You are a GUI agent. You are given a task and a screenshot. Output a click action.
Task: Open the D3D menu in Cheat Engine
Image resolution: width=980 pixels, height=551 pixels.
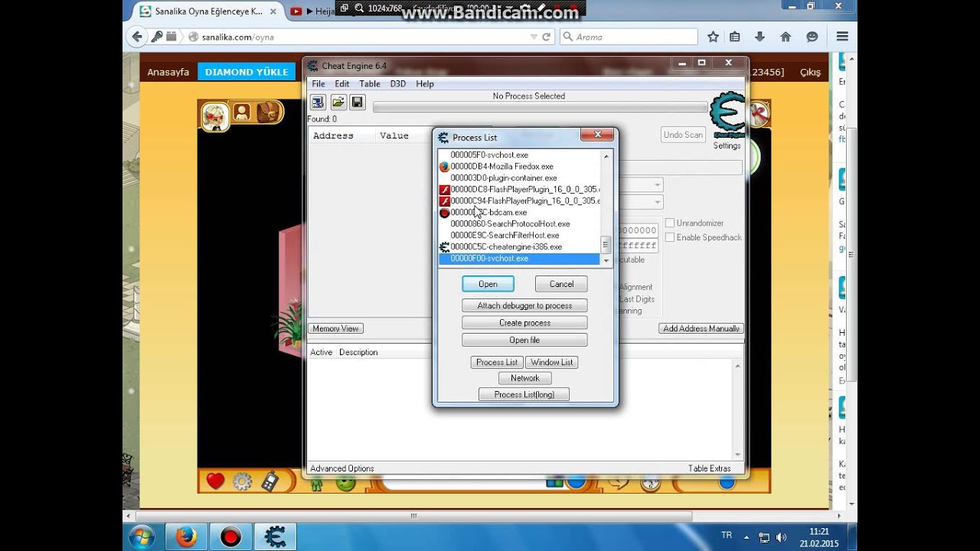coord(398,83)
